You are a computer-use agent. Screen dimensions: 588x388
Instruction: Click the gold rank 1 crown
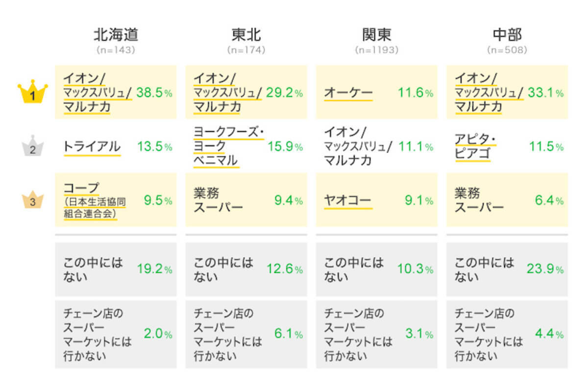click(33, 93)
